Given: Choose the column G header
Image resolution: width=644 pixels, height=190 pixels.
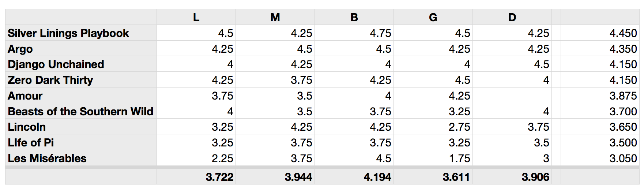Looking at the screenshot, I should click(x=433, y=17).
